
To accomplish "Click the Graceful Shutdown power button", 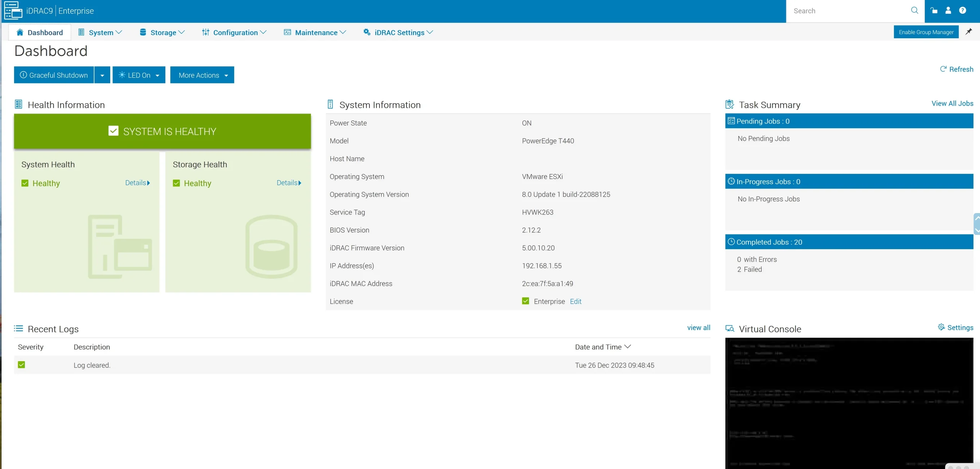I will (x=53, y=75).
